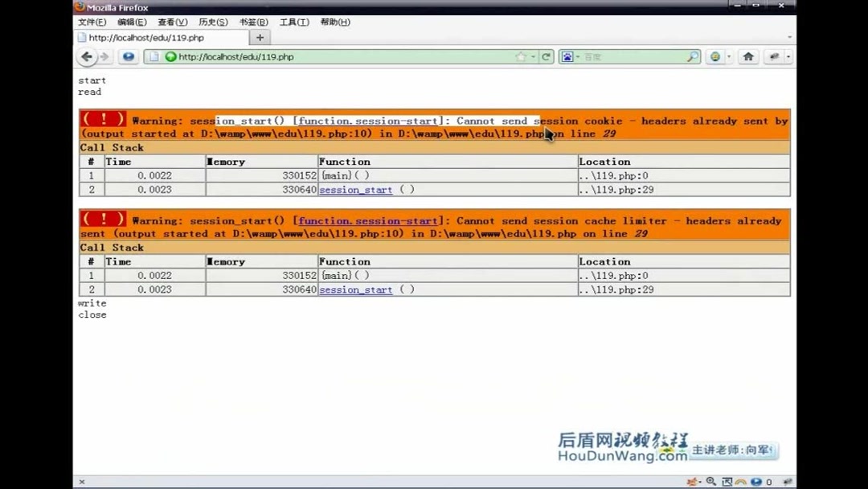Open a new tab with the plus button
This screenshot has height=489, width=868.
pyautogui.click(x=259, y=37)
